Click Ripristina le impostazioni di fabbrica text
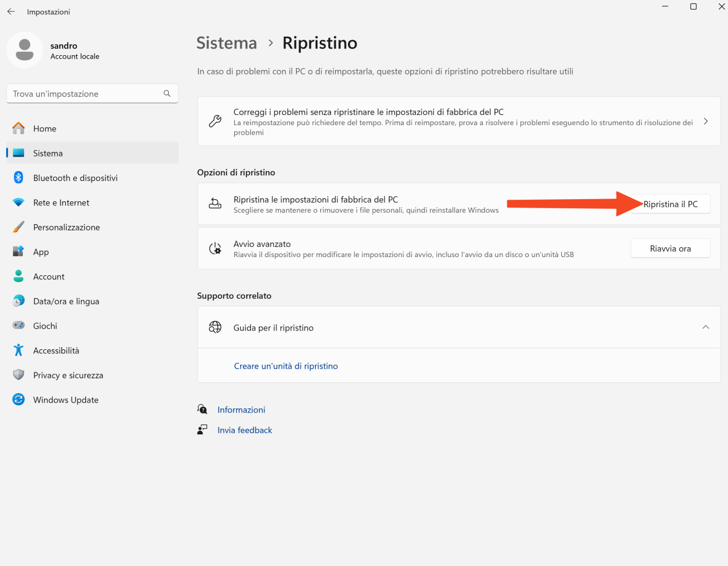This screenshot has height=566, width=728. [x=316, y=200]
